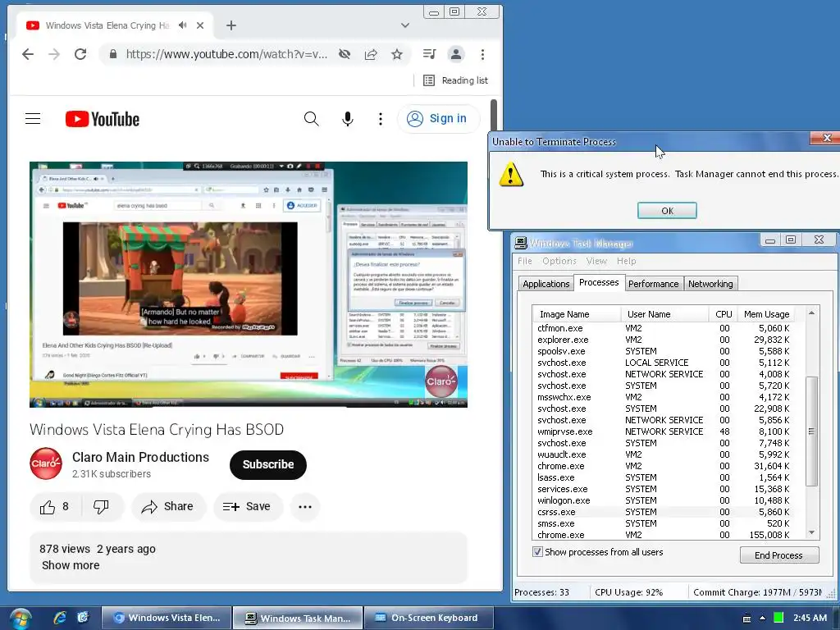Open the Chrome profile avatar
This screenshot has height=630, width=840.
point(456,54)
